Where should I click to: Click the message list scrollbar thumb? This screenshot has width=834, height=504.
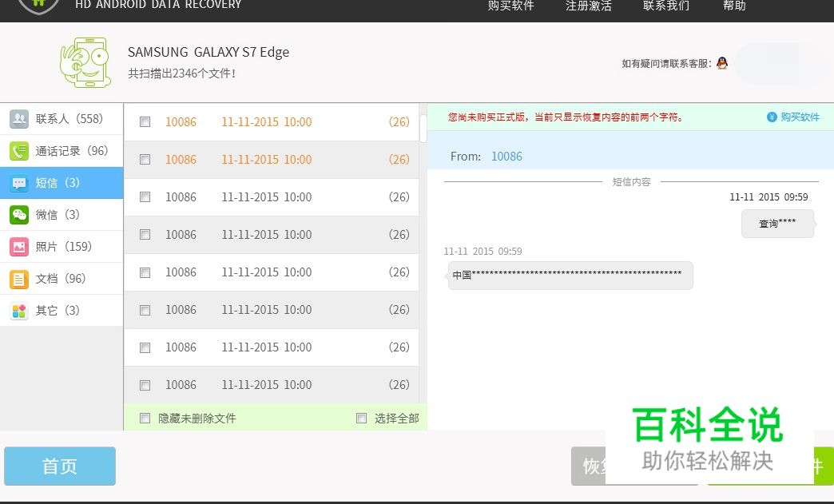coord(423,129)
